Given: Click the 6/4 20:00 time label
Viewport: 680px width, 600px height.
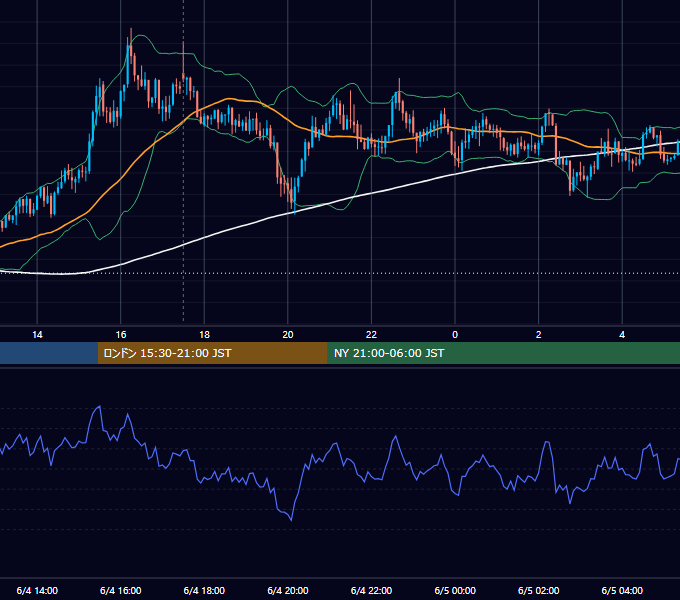Looking at the screenshot, I should coord(288,590).
